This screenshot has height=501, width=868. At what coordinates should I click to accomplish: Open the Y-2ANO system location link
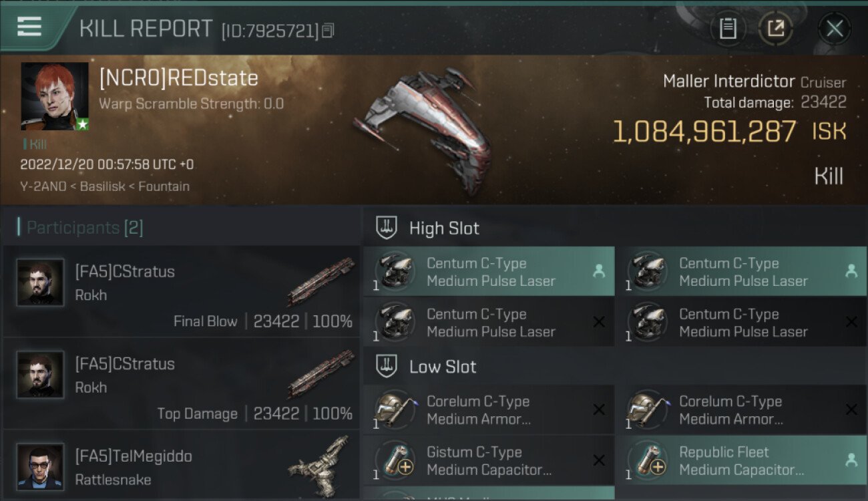click(43, 186)
